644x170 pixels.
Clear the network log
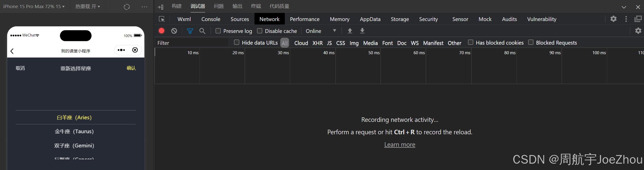pyautogui.click(x=174, y=31)
